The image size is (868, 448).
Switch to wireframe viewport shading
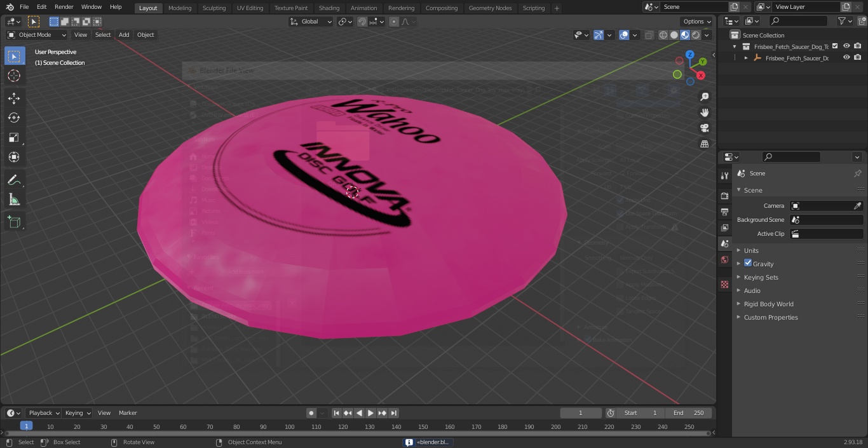coord(663,35)
